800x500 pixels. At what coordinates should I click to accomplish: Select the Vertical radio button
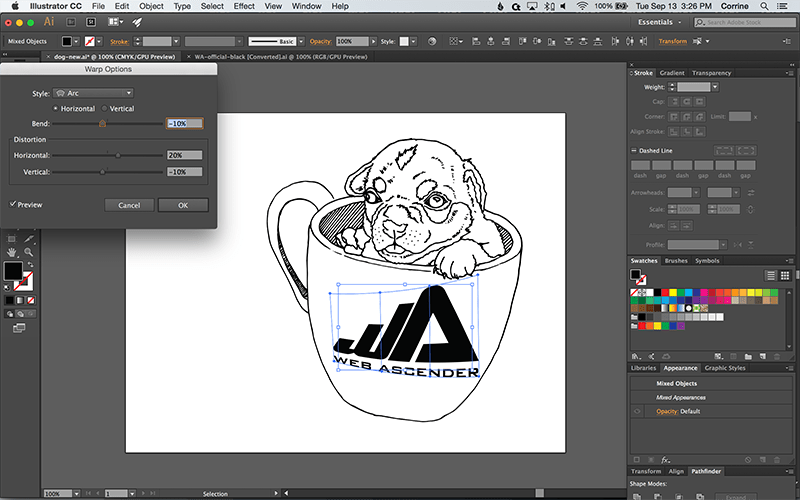pos(105,109)
